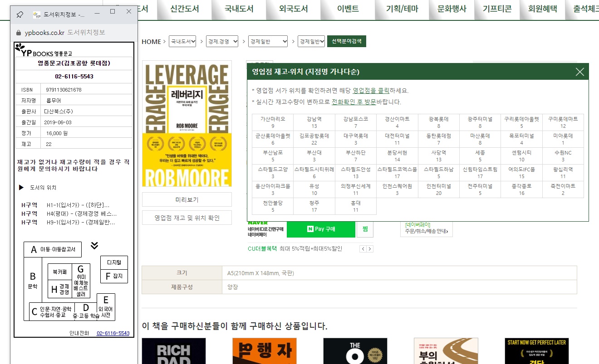The height and width of the screenshot is (364, 599).
Task: Open the 경제.경영 category dropdown
Action: [222, 41]
